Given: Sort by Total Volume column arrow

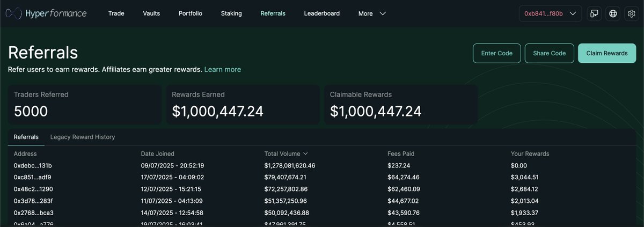Looking at the screenshot, I should (305, 154).
